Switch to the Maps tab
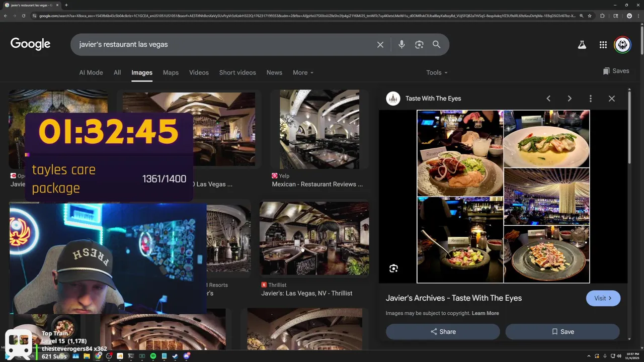Image resolution: width=644 pixels, height=362 pixels. click(171, 72)
